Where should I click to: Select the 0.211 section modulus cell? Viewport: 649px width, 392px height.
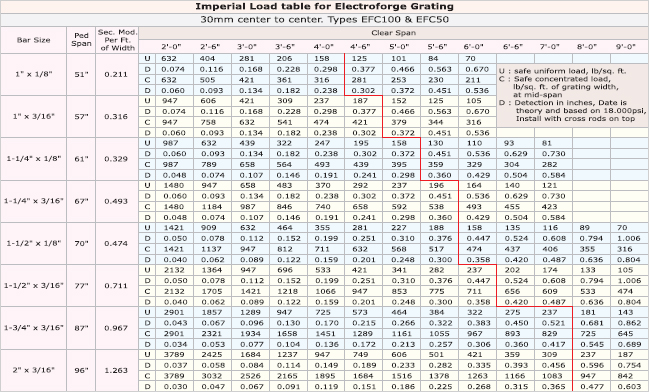117,75
